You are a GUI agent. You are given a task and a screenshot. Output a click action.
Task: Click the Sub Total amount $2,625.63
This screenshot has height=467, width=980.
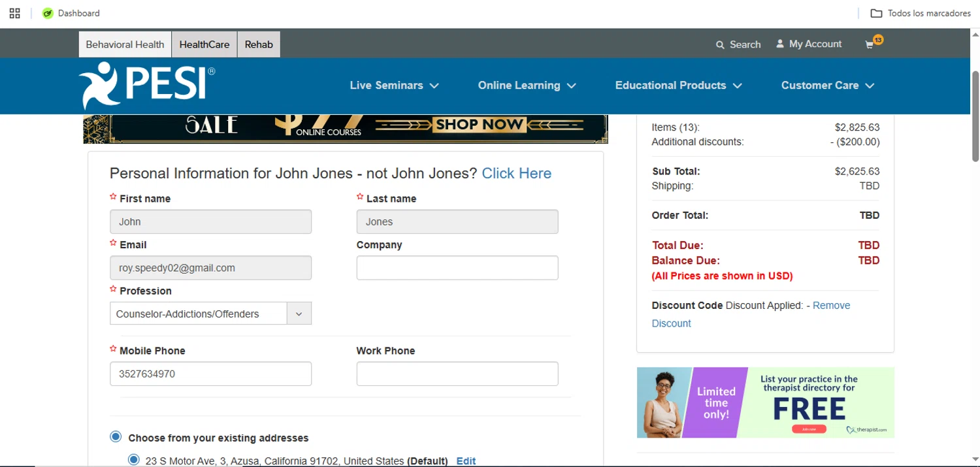pyautogui.click(x=857, y=171)
